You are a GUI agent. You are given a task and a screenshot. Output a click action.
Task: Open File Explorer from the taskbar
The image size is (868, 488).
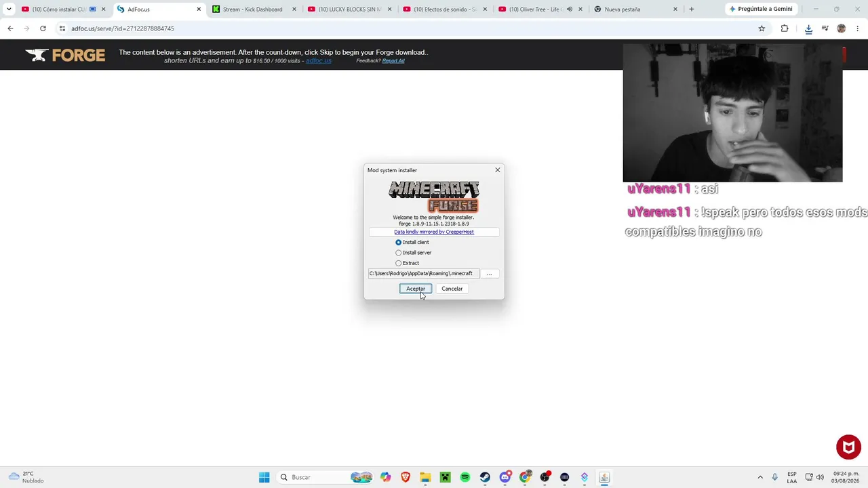pyautogui.click(x=425, y=477)
